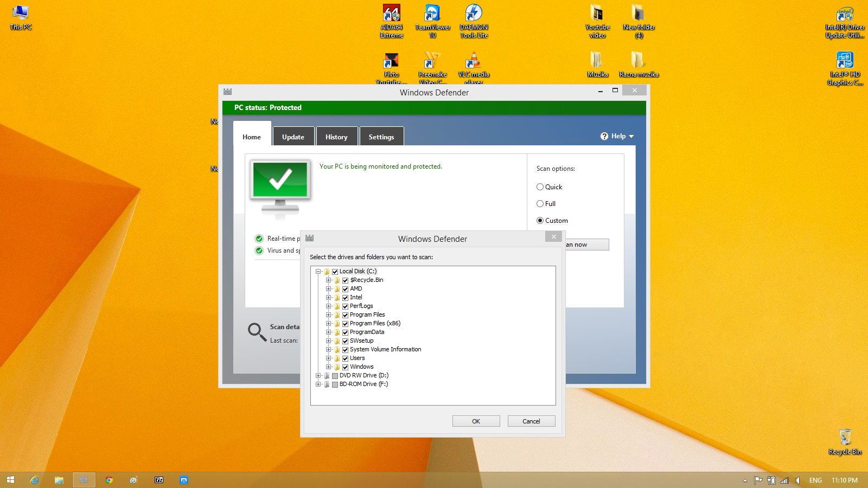Click the volume speaker tray icon
This screenshot has width=868, height=488.
point(797,480)
